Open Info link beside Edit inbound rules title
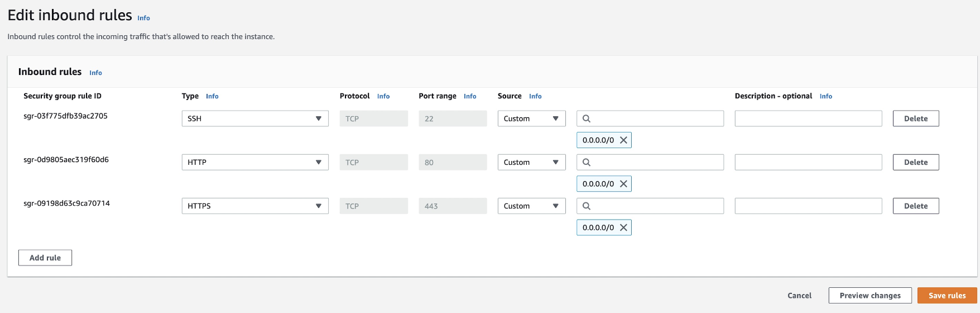Image resolution: width=980 pixels, height=313 pixels. click(x=143, y=18)
